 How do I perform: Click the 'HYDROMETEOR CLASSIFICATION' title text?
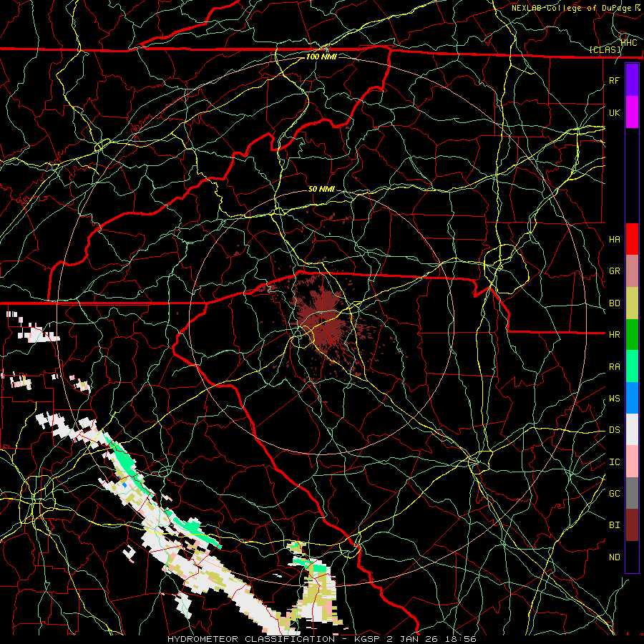[251, 639]
